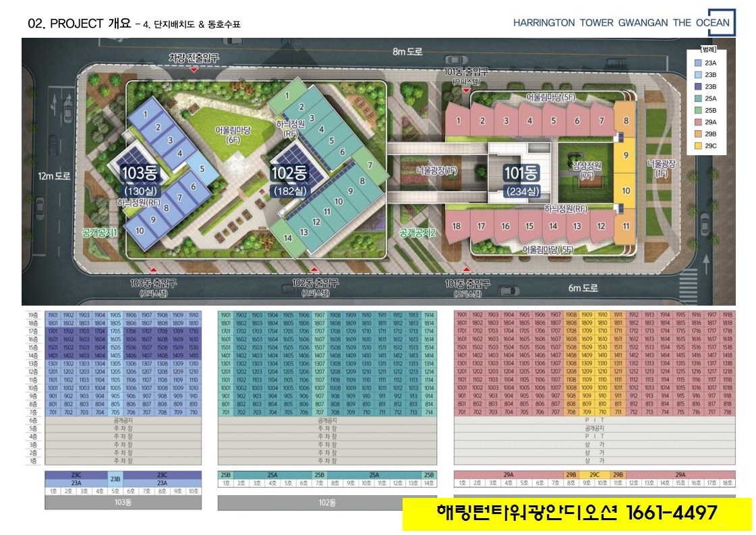Click the '공개공지1' open space label

(100, 233)
